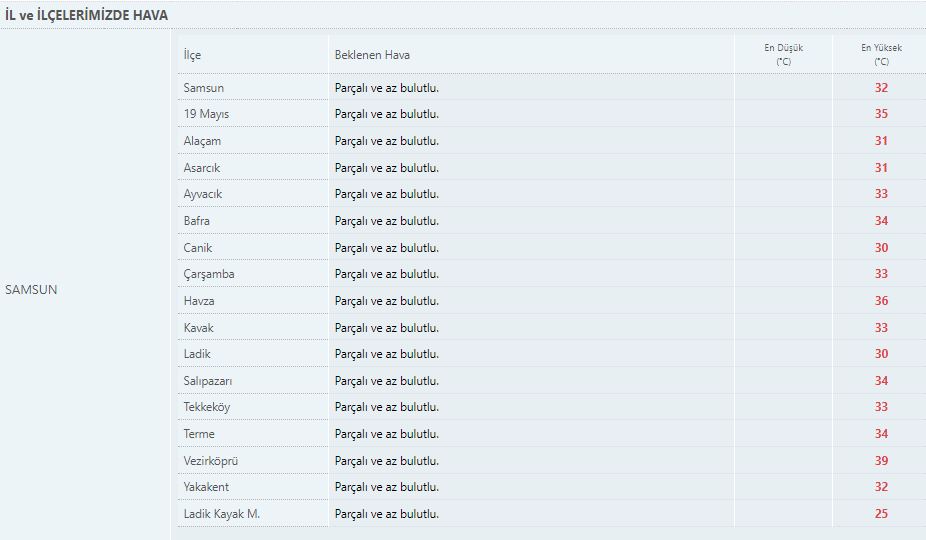Select the SAMSUN province label

(31, 289)
